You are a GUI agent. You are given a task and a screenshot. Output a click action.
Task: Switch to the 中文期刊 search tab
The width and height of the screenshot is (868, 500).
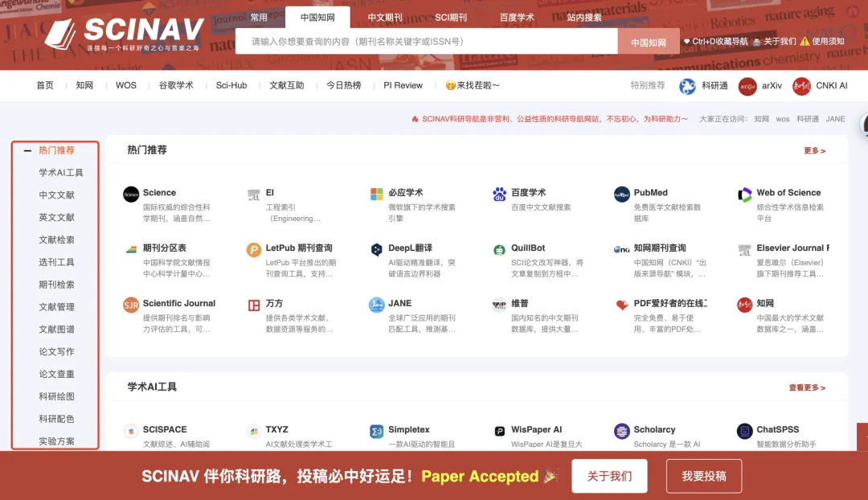coord(385,17)
